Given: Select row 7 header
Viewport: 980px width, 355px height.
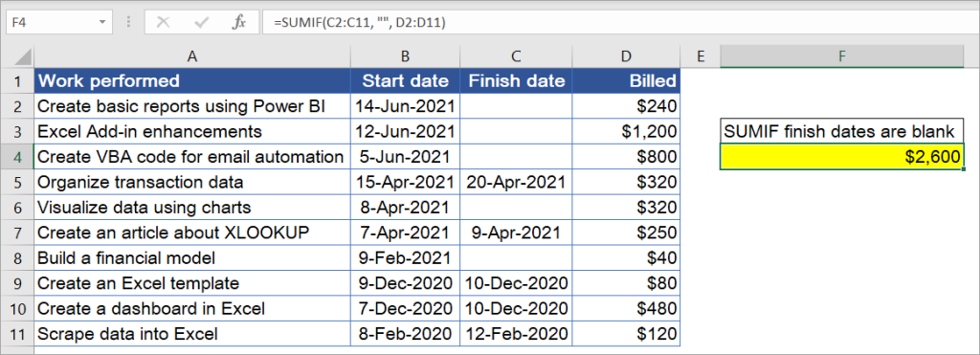Looking at the screenshot, I should click(17, 233).
